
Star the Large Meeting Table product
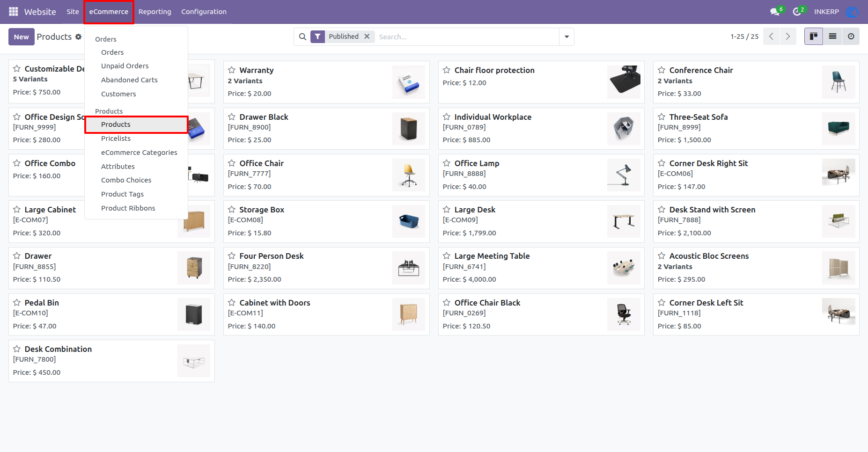[x=447, y=256]
